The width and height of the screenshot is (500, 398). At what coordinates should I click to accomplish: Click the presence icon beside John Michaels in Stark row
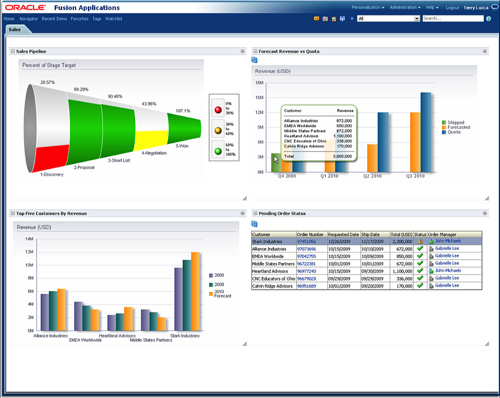[x=431, y=241]
